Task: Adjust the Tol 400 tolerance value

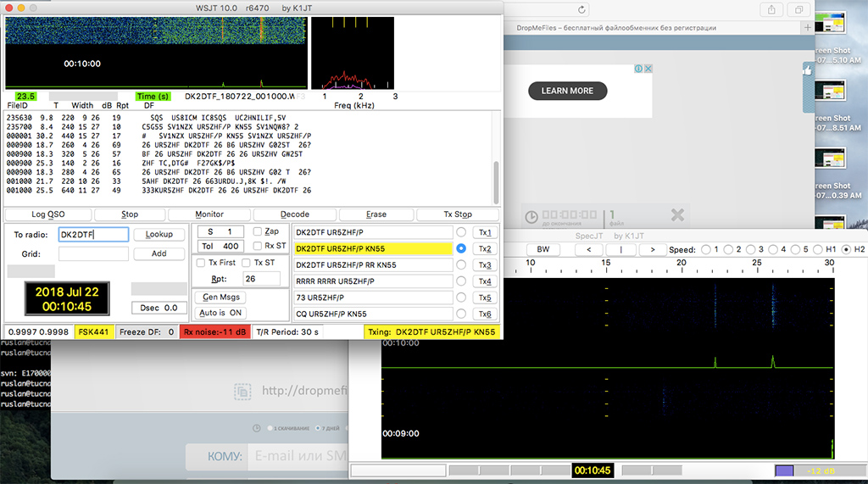Action: [220, 246]
